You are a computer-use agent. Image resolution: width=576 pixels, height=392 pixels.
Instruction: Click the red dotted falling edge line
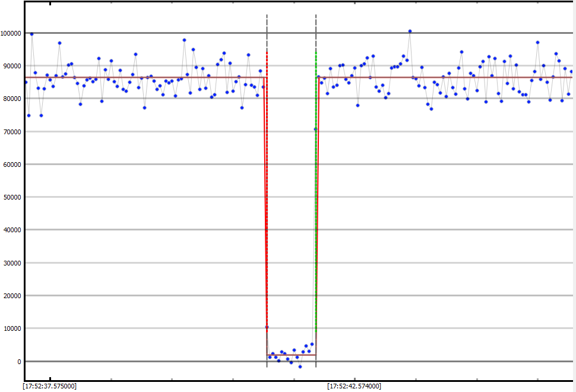(x=267, y=178)
